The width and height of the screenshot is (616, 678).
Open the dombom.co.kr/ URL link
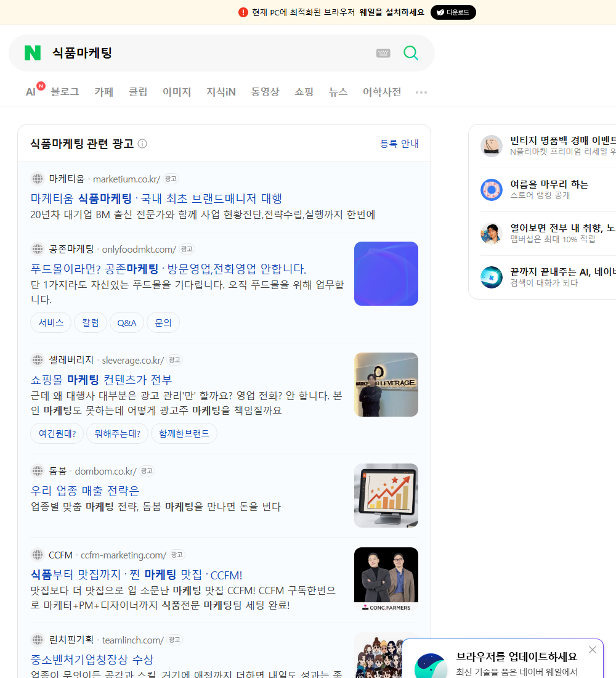point(106,472)
